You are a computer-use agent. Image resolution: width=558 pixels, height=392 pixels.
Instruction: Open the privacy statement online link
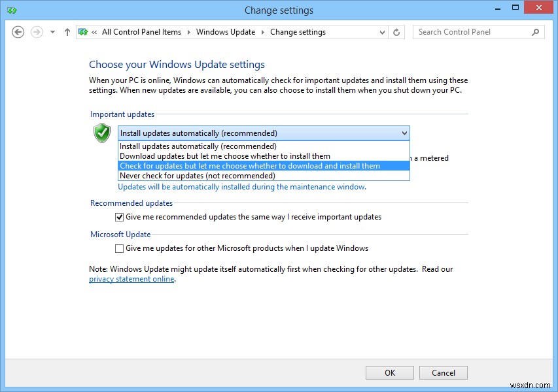pos(131,279)
